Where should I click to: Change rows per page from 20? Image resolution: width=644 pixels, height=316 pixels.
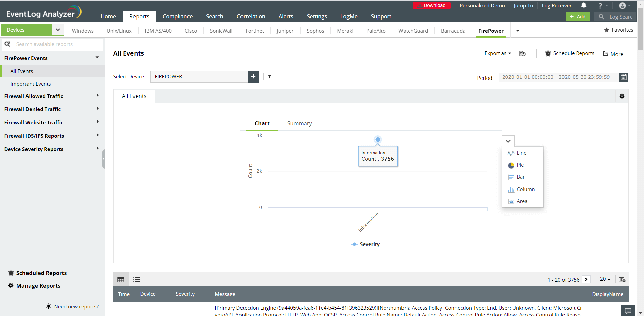tap(605, 279)
